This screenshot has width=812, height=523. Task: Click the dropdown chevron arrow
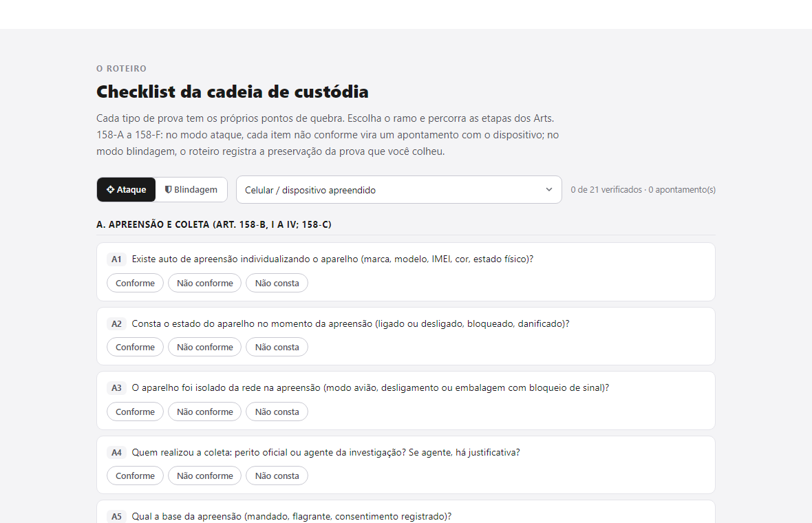coord(549,189)
